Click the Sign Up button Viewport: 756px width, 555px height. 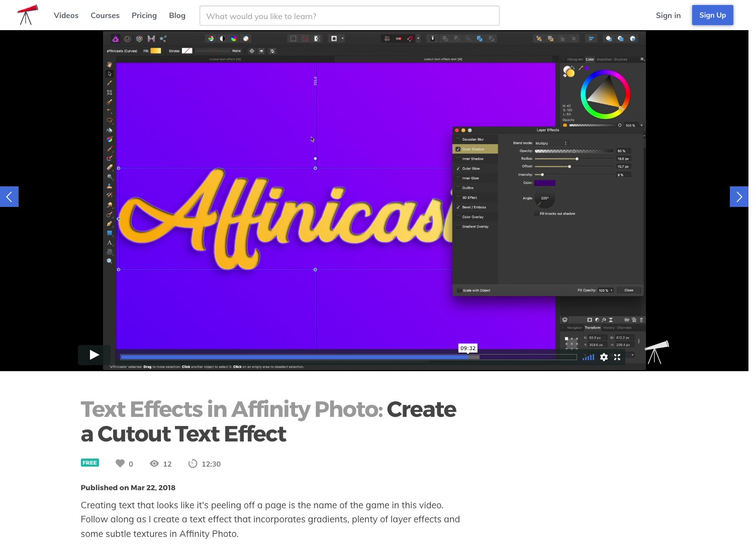click(x=712, y=15)
